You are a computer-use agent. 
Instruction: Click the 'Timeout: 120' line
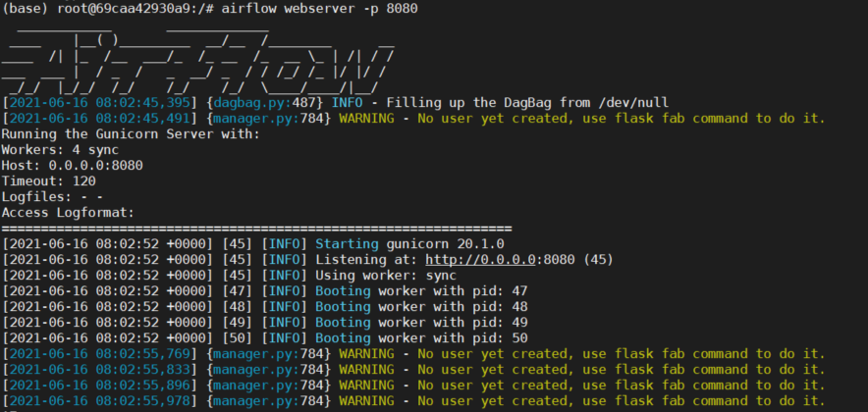49,181
